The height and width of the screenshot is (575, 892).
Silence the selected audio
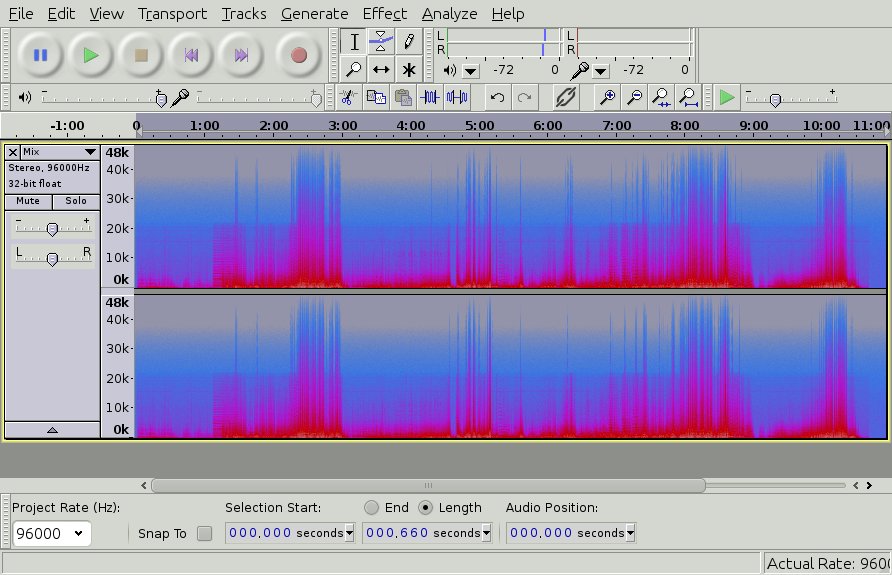coord(457,97)
